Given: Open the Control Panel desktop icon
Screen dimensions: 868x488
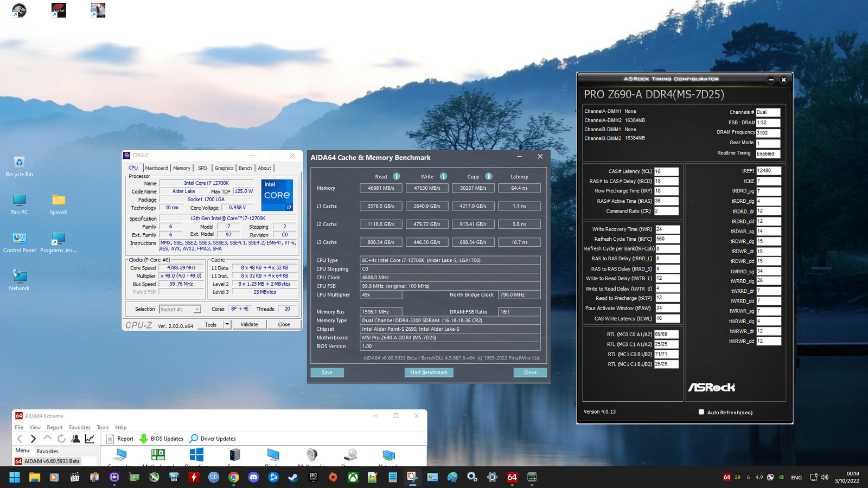Looking at the screenshot, I should click(x=19, y=242).
